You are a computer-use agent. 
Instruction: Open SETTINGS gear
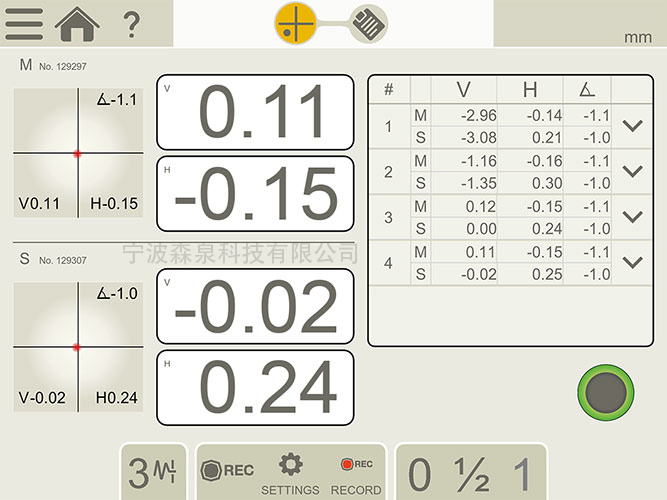click(290, 472)
